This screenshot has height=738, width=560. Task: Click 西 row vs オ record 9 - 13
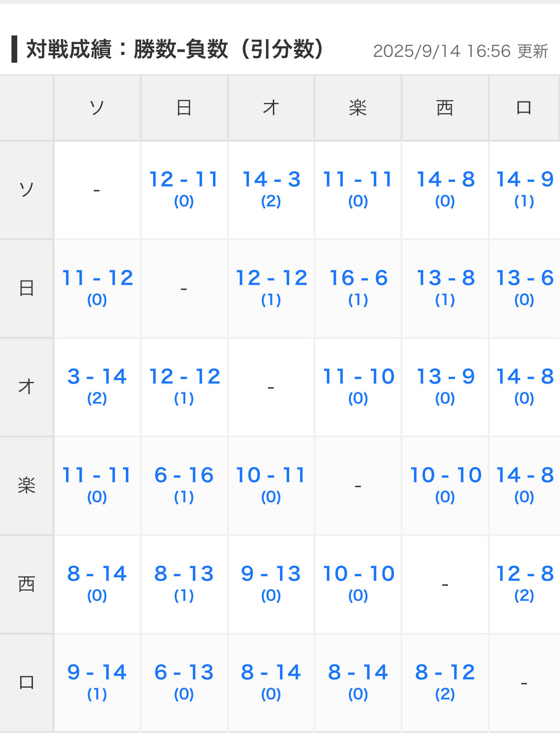pyautogui.click(x=271, y=575)
